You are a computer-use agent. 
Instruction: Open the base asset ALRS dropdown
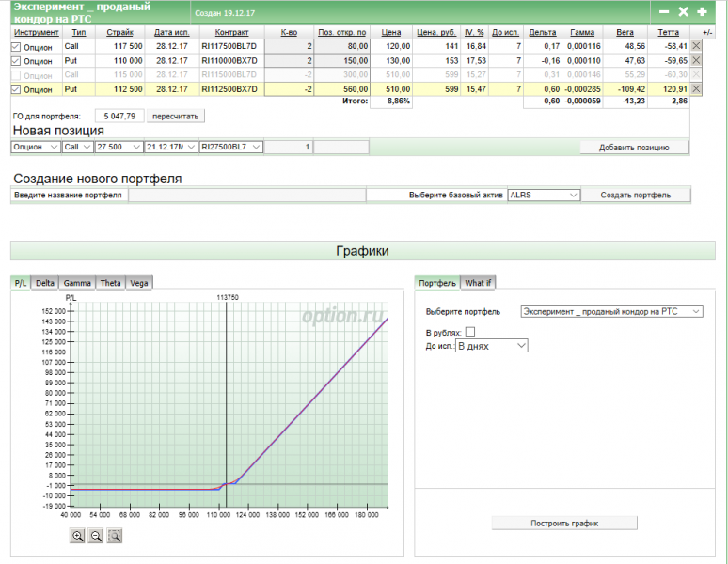pos(543,195)
